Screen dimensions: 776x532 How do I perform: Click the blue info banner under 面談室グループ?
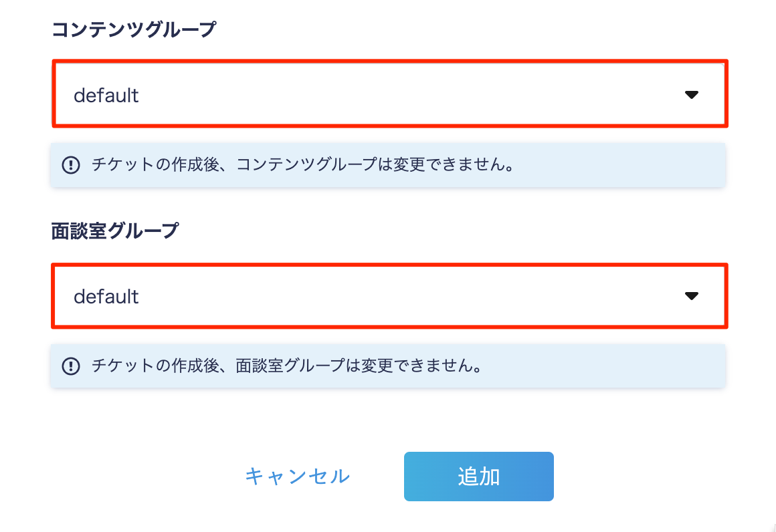coord(388,366)
